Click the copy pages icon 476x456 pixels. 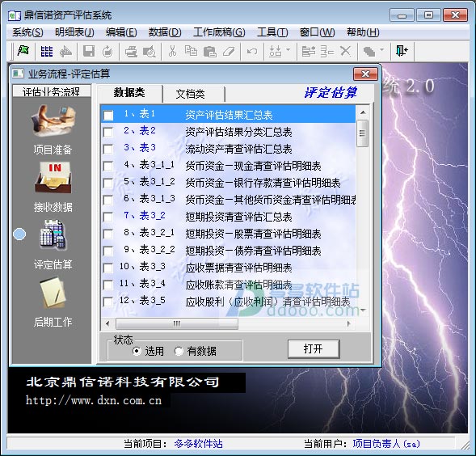(191, 51)
